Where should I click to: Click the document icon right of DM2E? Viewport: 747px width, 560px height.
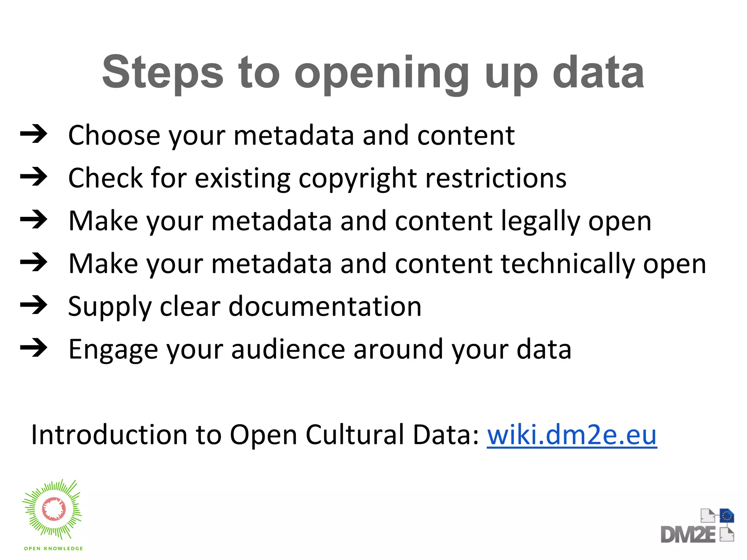(x=727, y=534)
